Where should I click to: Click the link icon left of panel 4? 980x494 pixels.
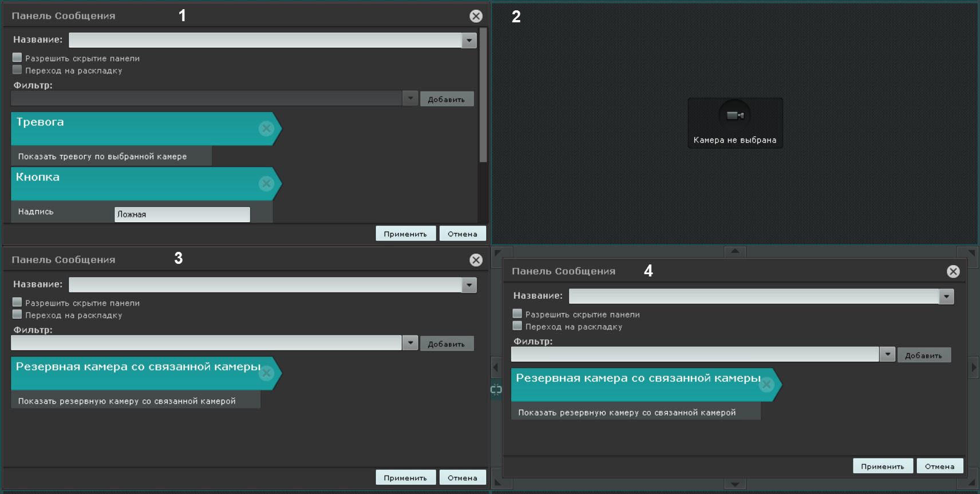(496, 390)
